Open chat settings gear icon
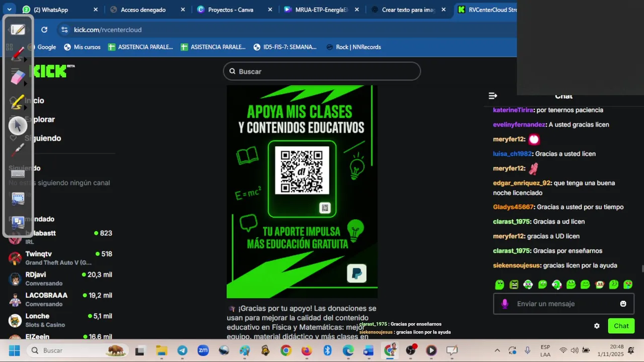 click(x=597, y=326)
